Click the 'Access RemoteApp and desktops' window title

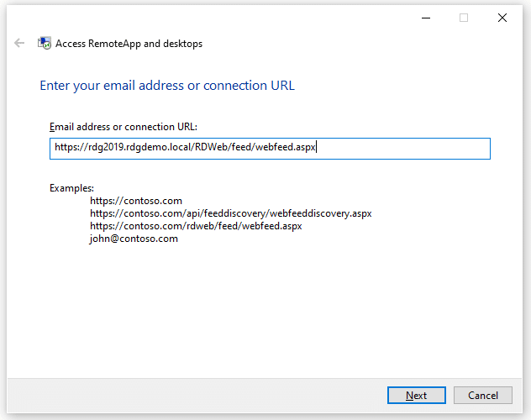pyautogui.click(x=129, y=43)
